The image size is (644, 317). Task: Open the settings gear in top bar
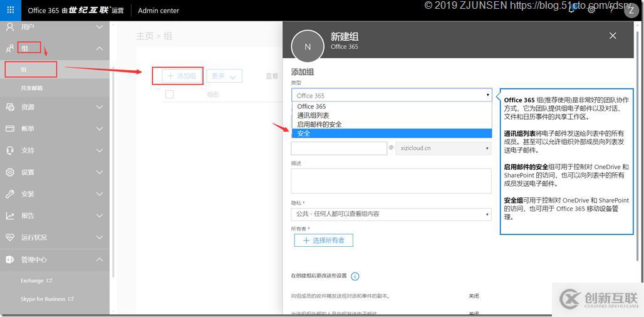coord(591,10)
